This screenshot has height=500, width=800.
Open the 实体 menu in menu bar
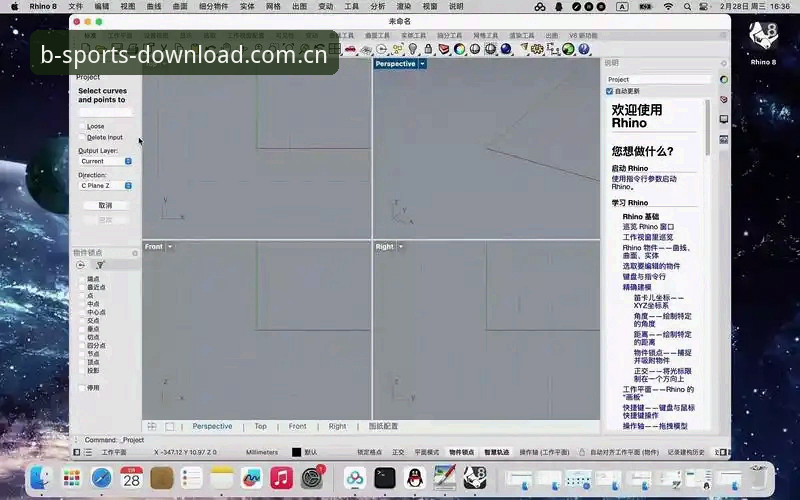[247, 7]
